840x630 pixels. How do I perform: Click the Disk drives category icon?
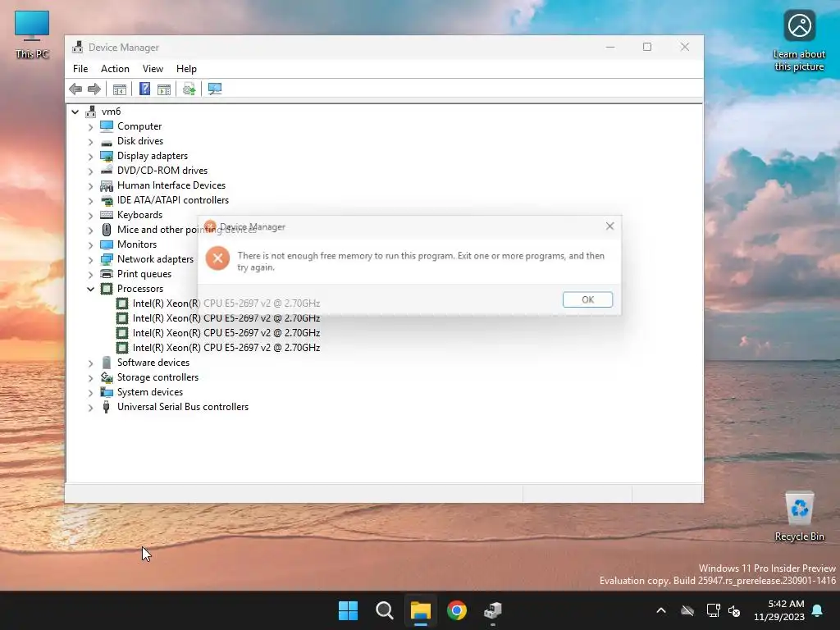coord(107,141)
